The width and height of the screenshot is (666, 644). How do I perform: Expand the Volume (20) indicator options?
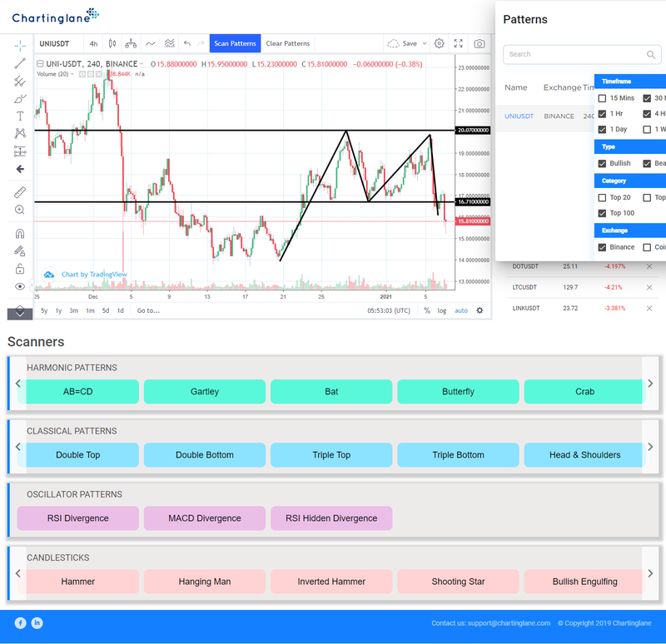[x=72, y=74]
